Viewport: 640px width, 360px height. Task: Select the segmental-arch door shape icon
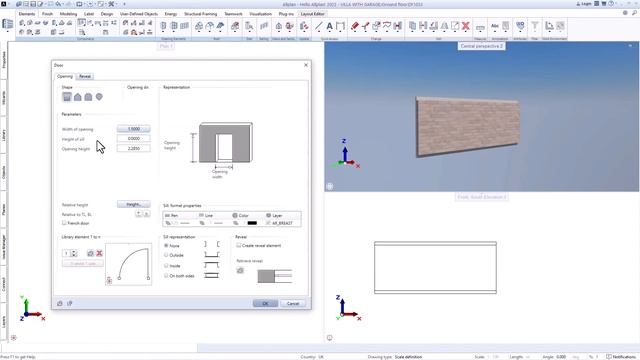coord(88,97)
